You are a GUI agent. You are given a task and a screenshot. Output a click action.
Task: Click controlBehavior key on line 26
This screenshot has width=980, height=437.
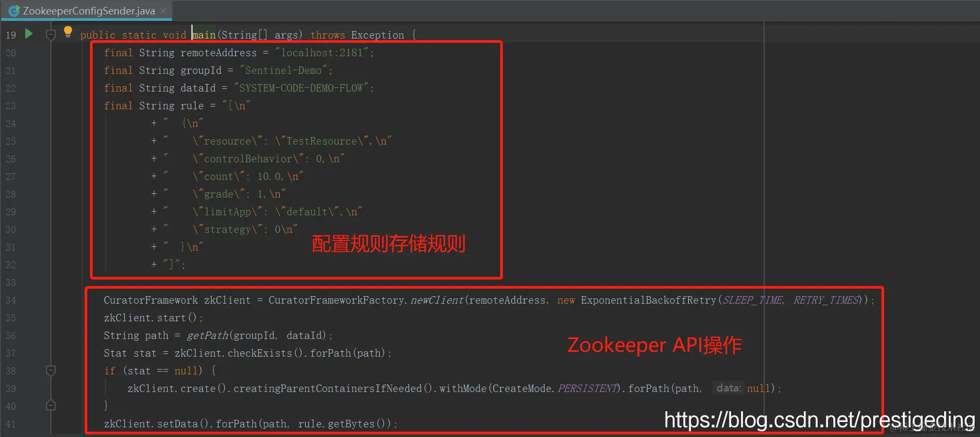[x=248, y=159]
